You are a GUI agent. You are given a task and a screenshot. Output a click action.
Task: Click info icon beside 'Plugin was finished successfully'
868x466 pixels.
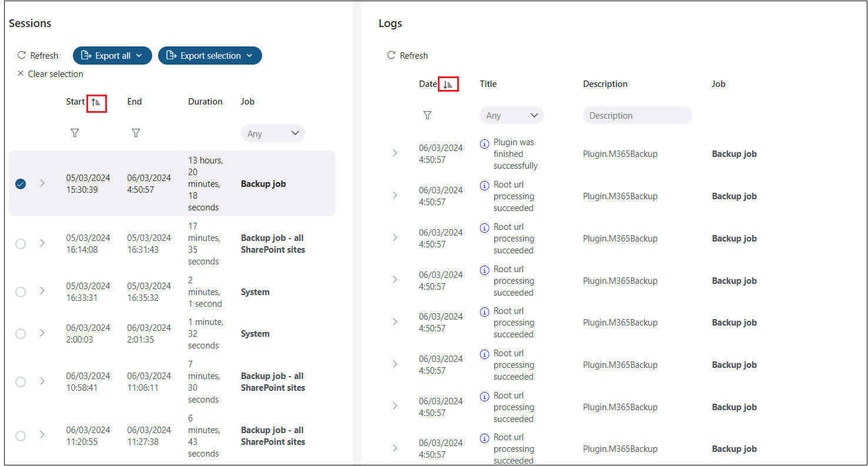coord(484,143)
